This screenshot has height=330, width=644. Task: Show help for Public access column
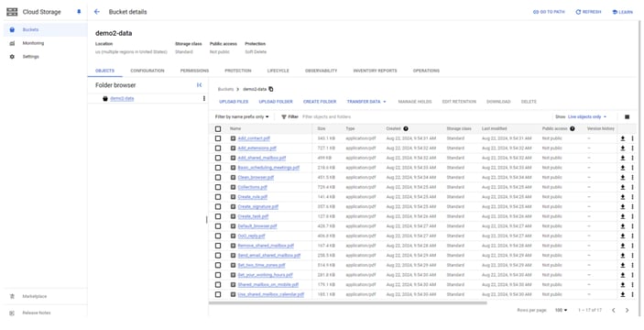(573, 128)
